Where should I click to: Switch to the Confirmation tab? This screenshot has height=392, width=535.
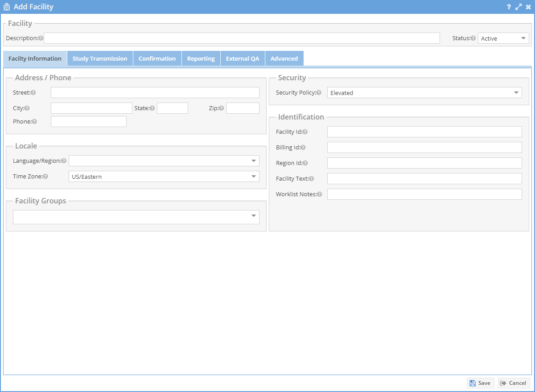tap(157, 58)
